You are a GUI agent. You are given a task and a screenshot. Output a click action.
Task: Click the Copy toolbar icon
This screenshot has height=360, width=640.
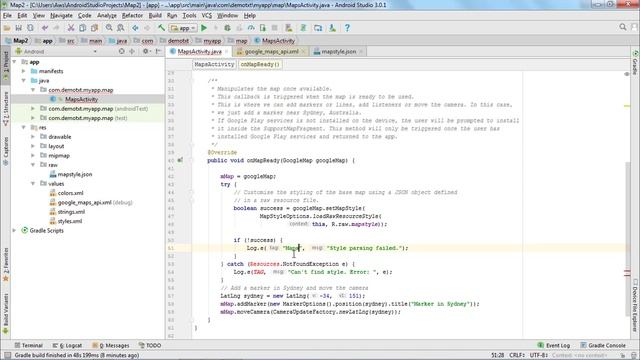tap(82, 28)
